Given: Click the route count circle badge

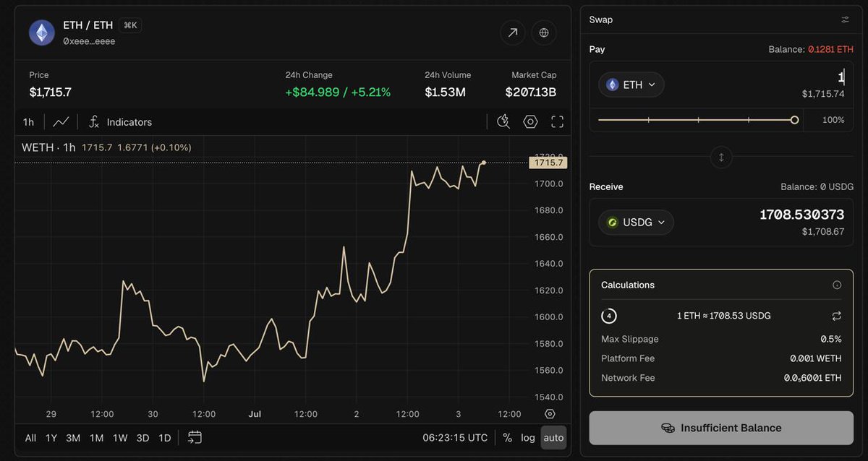Looking at the screenshot, I should (609, 316).
